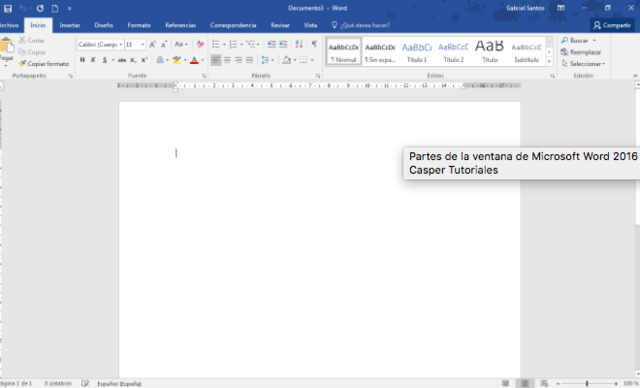
Task: Create new document from quick access toolbar
Action: click(x=55, y=8)
